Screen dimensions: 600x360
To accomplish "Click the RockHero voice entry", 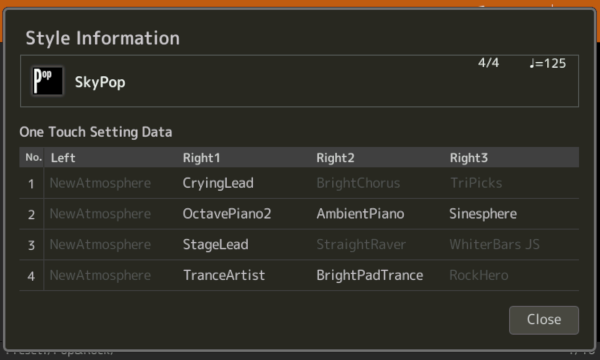I will click(479, 275).
